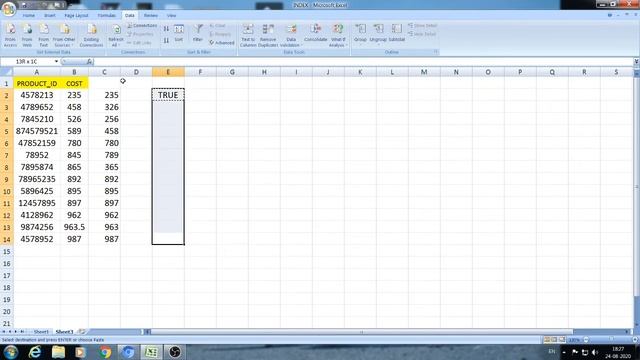Image resolution: width=640 pixels, height=360 pixels.
Task: Open Connections in ribbon
Action: coord(142,26)
